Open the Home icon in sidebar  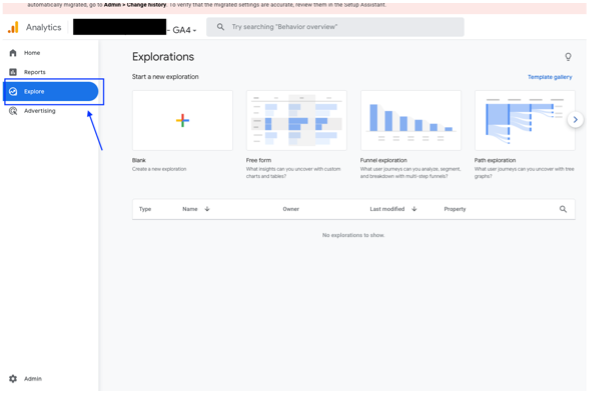[13, 53]
